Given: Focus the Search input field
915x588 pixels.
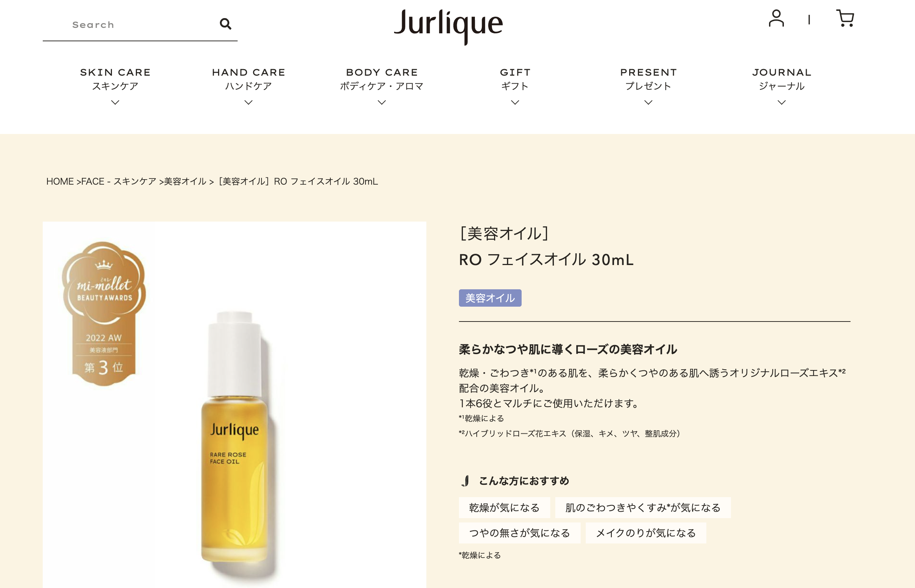Looking at the screenshot, I should pyautogui.click(x=130, y=25).
